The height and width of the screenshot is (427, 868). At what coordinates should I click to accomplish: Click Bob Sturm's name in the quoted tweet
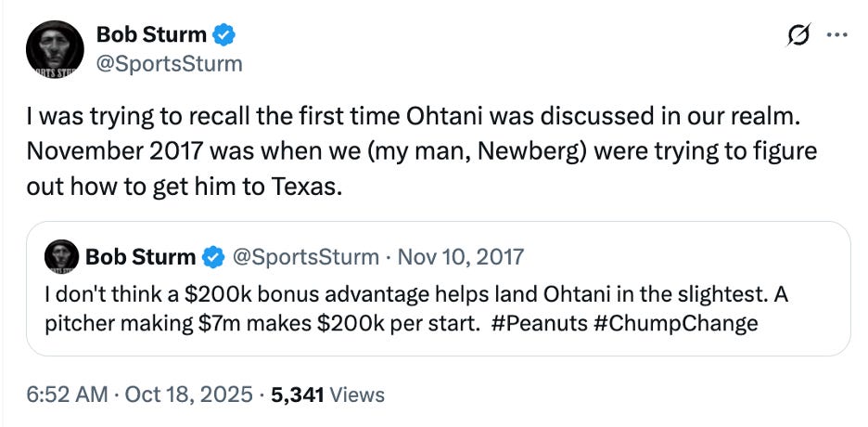pos(140,256)
